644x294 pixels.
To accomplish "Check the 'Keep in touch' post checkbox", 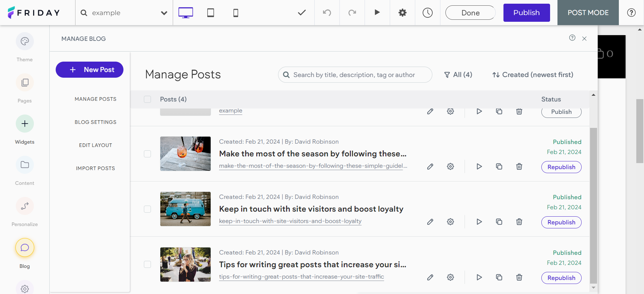I will click(147, 209).
